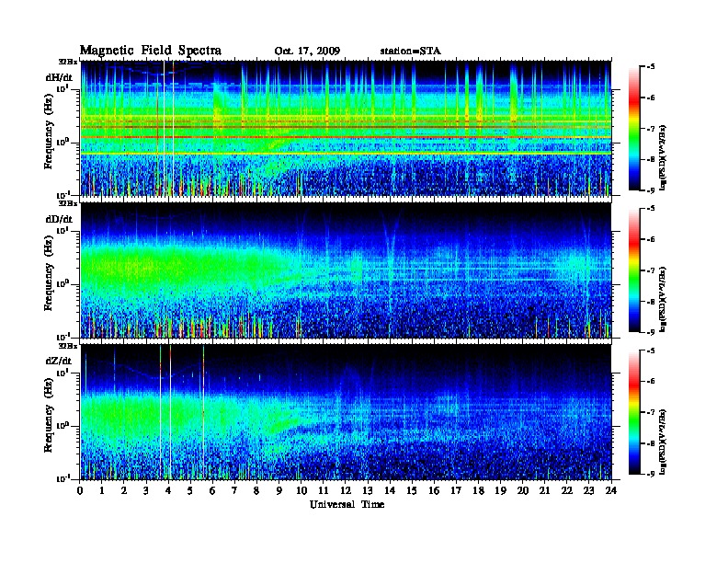Click the "13" tick on the time axis

368,490
